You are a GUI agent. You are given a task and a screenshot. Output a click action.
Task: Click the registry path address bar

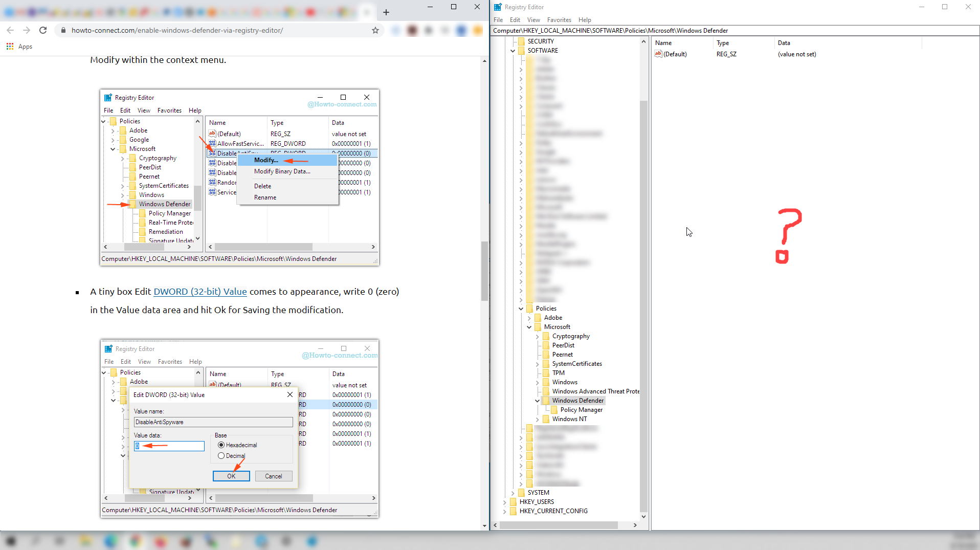coord(735,31)
